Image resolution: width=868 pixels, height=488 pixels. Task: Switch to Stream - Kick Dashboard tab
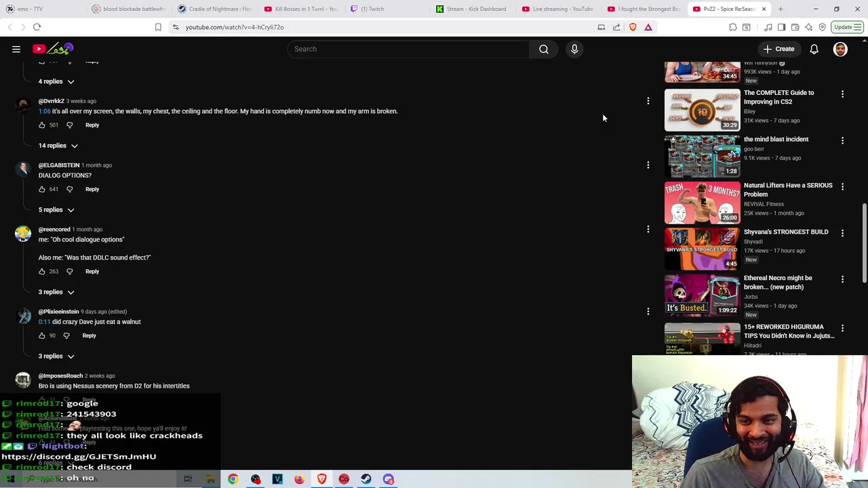pyautogui.click(x=473, y=9)
